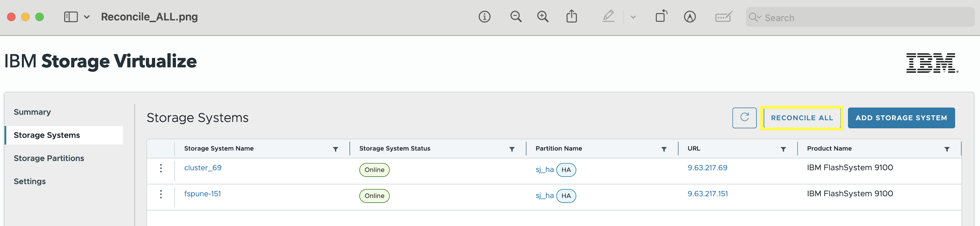Click the refresh icon beside Reconcile All

[744, 118]
